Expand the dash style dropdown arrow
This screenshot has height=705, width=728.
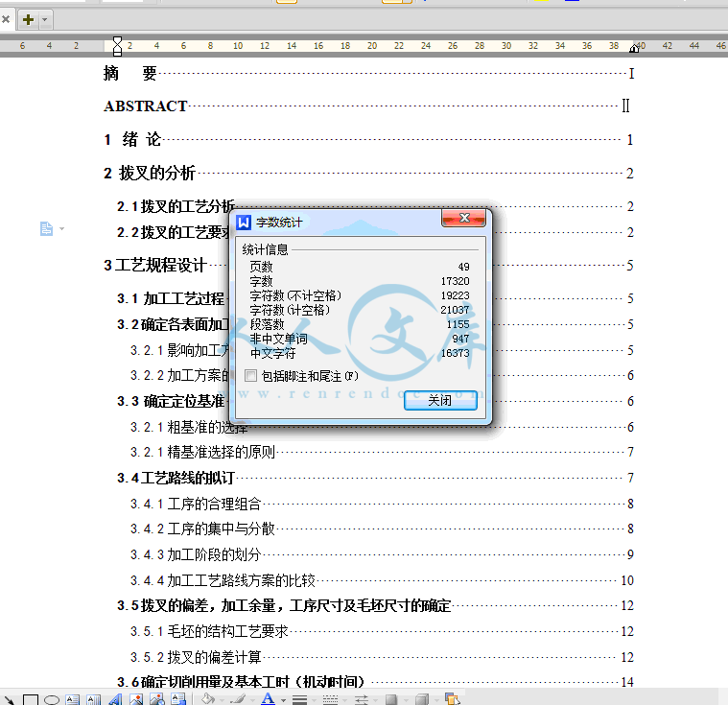[x=344, y=700]
